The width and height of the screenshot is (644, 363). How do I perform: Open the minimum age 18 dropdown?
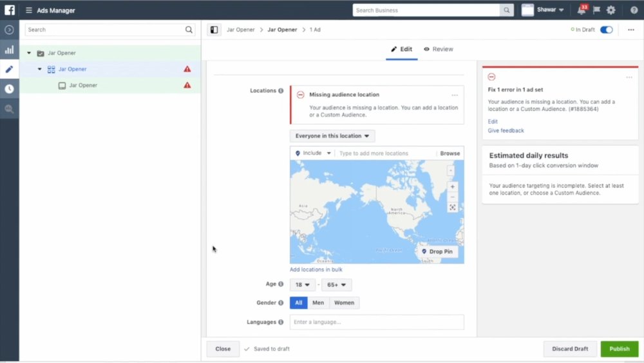(303, 284)
